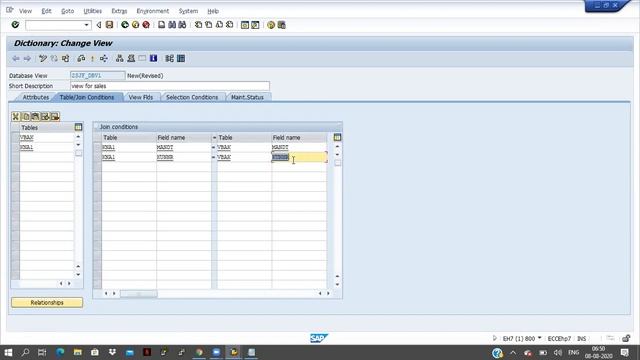640x360 pixels.
Task: Open the Goto menu
Action: 68,11
